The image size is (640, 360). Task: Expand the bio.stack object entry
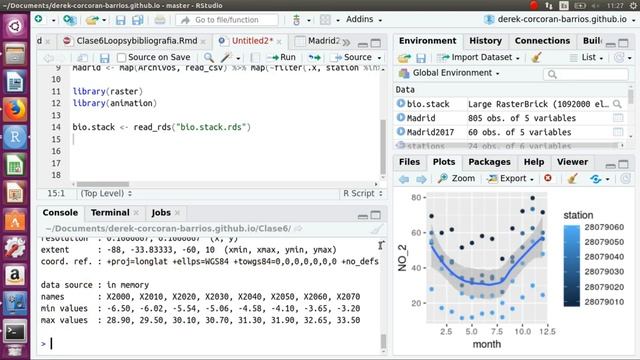pyautogui.click(x=401, y=104)
